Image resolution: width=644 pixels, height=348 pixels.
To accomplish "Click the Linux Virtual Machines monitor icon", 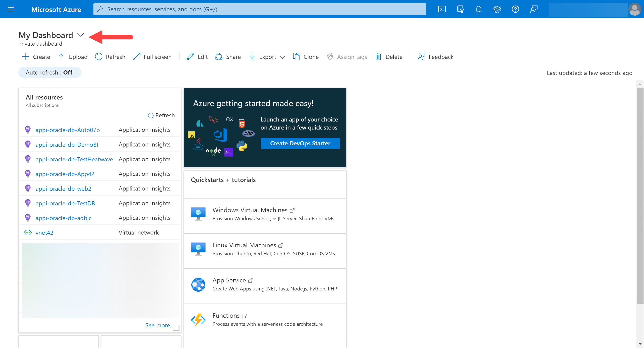I will tap(198, 249).
